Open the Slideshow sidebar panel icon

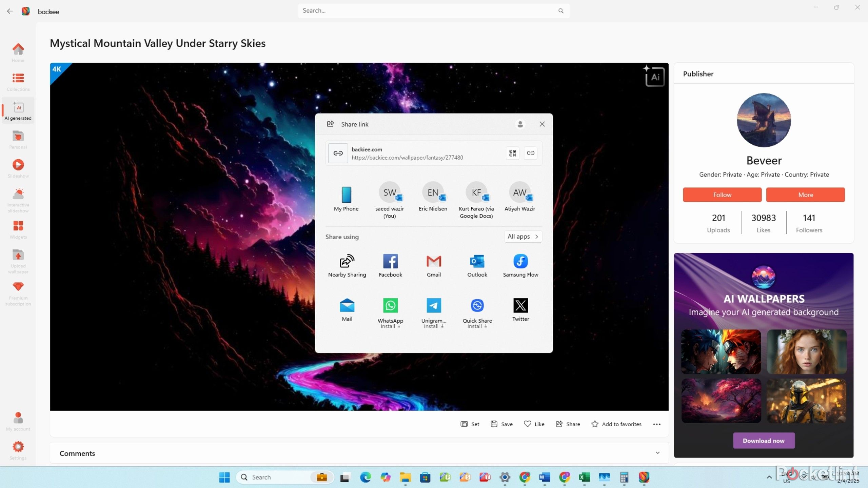coord(18,164)
